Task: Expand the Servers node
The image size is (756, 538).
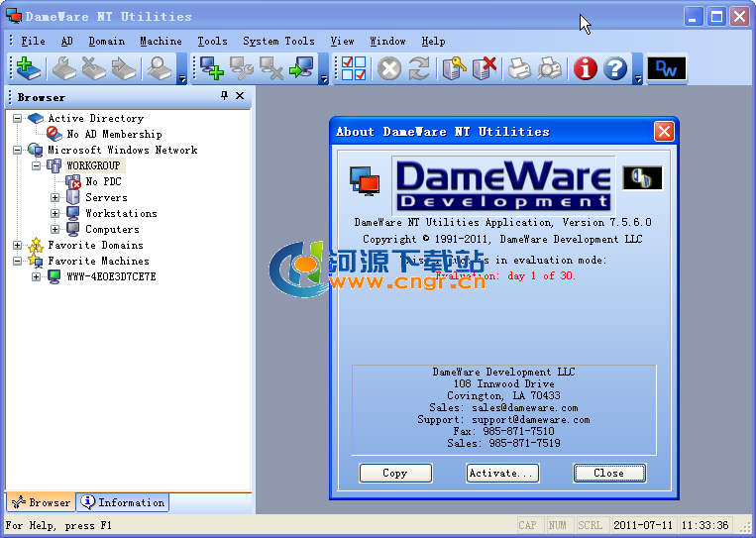Action: tap(54, 197)
